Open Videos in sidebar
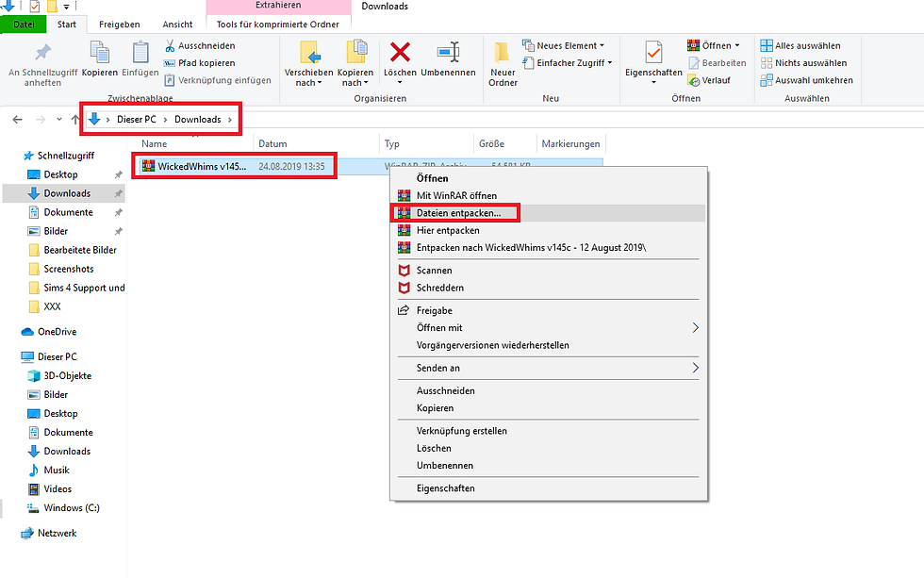The height and width of the screenshot is (578, 924). pyautogui.click(x=58, y=489)
